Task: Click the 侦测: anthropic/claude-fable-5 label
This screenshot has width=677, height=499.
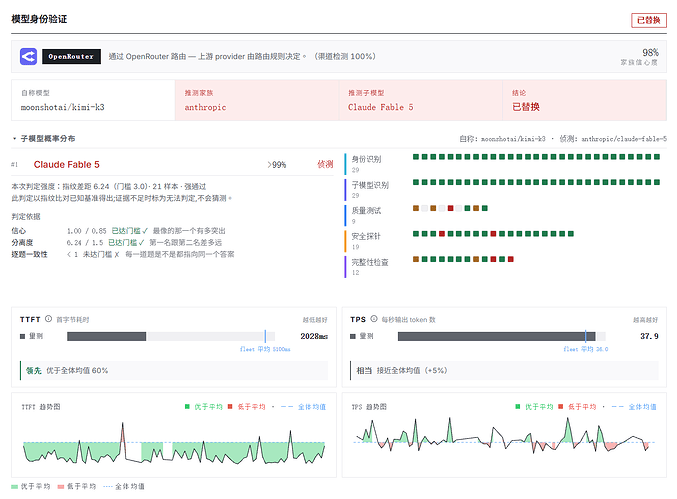Action: click(613, 139)
